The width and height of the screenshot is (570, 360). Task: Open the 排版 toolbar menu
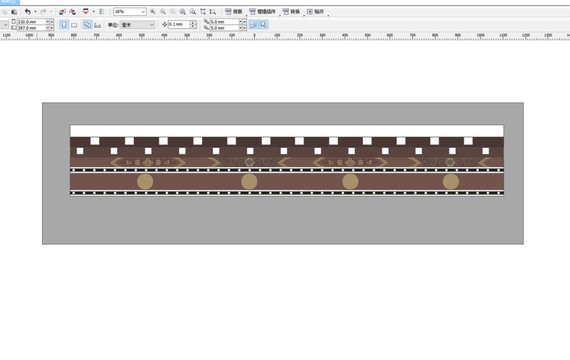234,12
